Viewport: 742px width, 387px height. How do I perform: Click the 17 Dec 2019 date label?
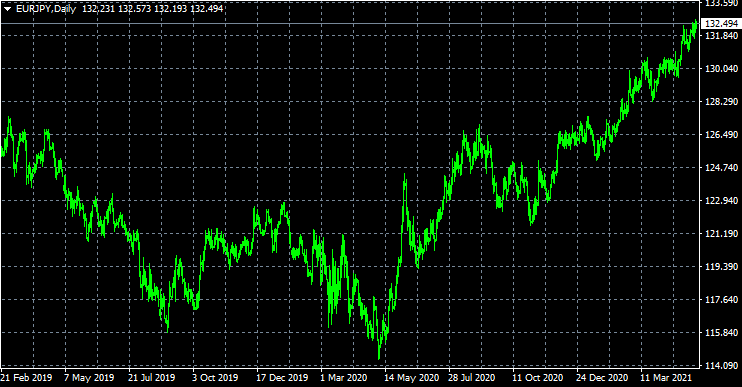282,378
